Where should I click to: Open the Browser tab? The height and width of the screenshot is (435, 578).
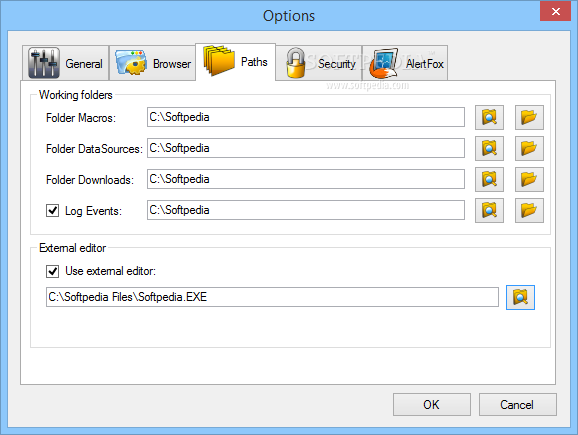coord(152,63)
